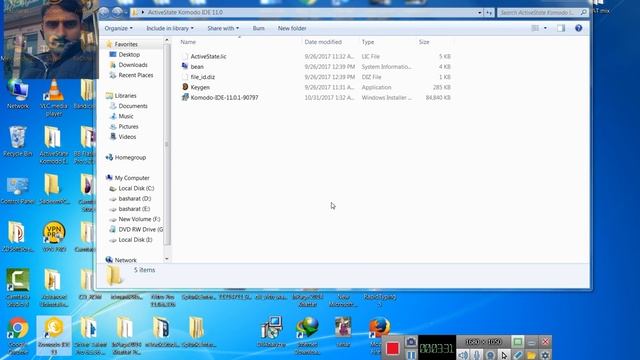Click the Search ActiveState Komodo field
The image size is (640, 360).
point(543,13)
